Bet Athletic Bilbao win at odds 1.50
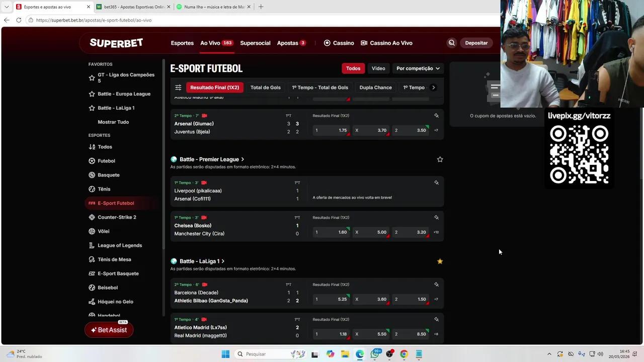Viewport: 644px width, 362px height. [x=410, y=299]
